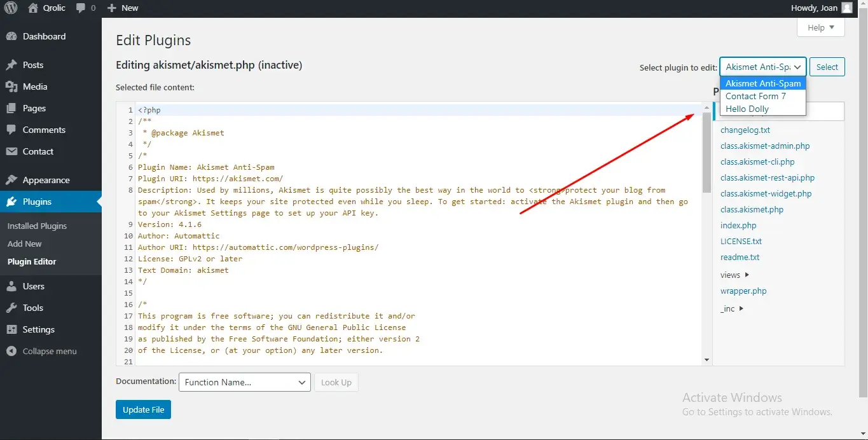The width and height of the screenshot is (868, 440).
Task: Open class.akismet-admin.php file
Action: click(765, 146)
